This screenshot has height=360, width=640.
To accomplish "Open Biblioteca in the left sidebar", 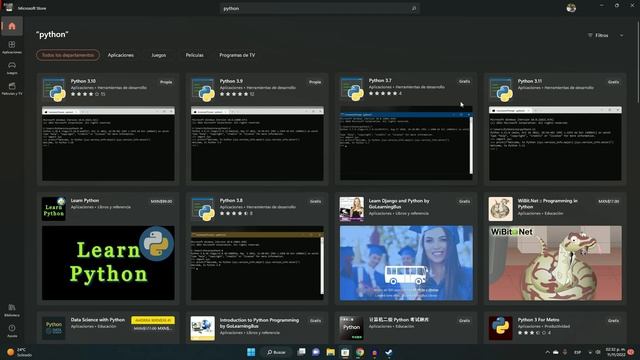I will pyautogui.click(x=12, y=310).
